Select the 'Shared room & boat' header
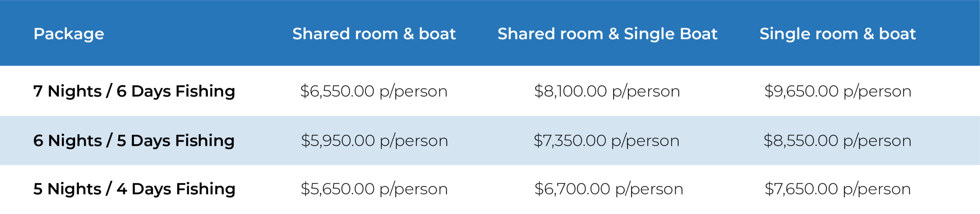The width and height of the screenshot is (980, 214). pyautogui.click(x=374, y=34)
